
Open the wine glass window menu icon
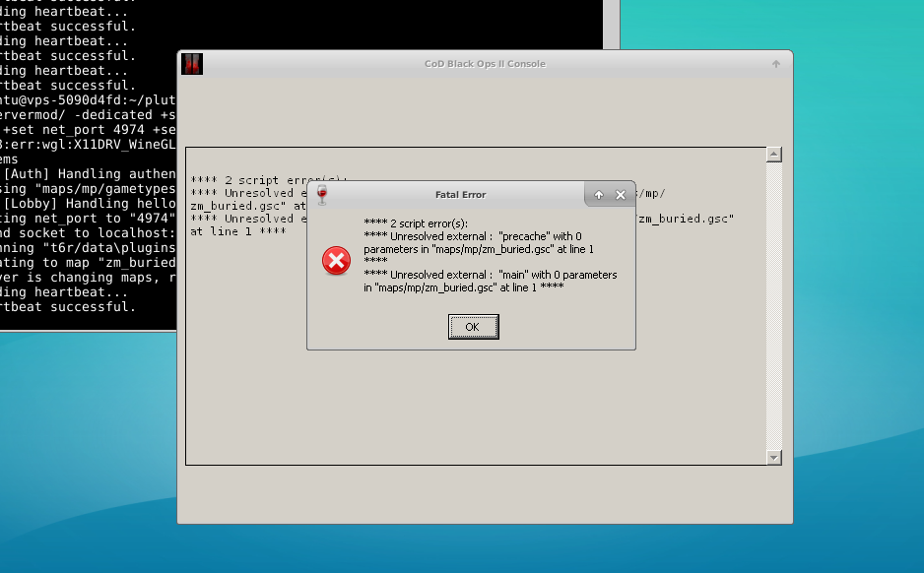coord(321,195)
